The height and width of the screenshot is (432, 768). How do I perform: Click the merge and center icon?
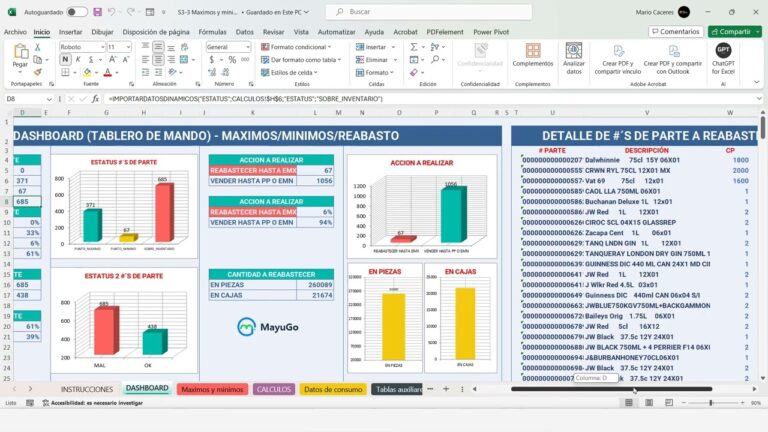pos(184,60)
